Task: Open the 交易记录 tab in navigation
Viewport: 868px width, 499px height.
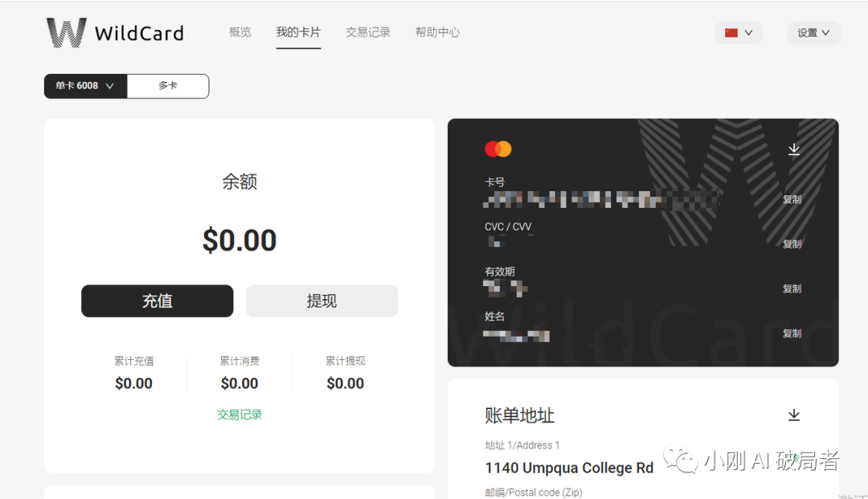Action: click(368, 33)
